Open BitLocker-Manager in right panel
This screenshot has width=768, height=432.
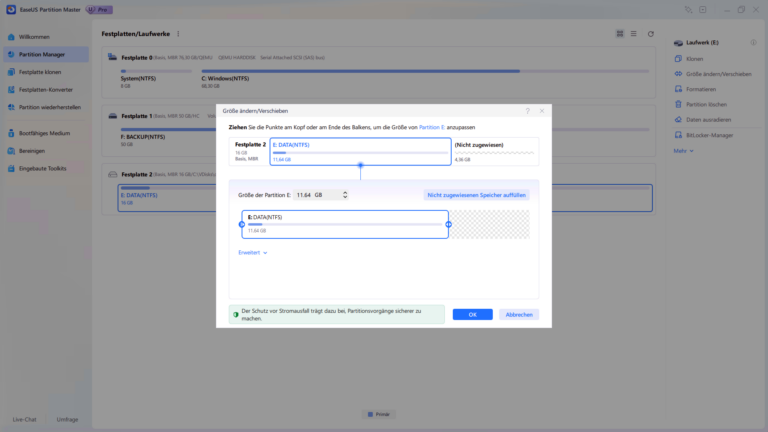tap(709, 135)
